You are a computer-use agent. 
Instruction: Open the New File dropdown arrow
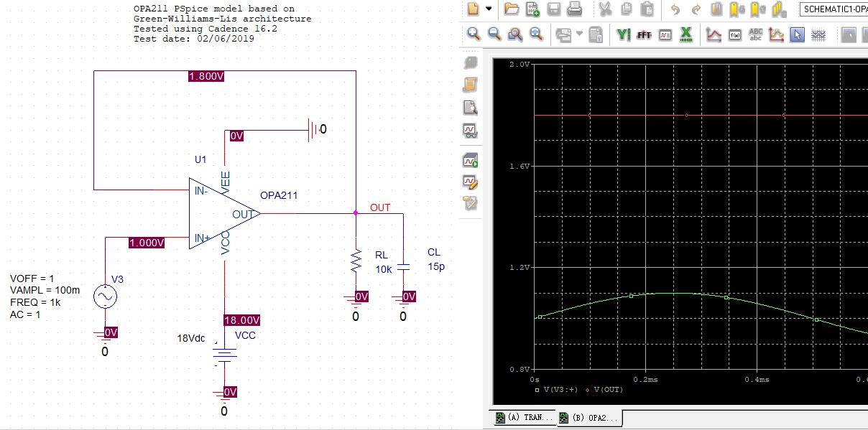489,9
